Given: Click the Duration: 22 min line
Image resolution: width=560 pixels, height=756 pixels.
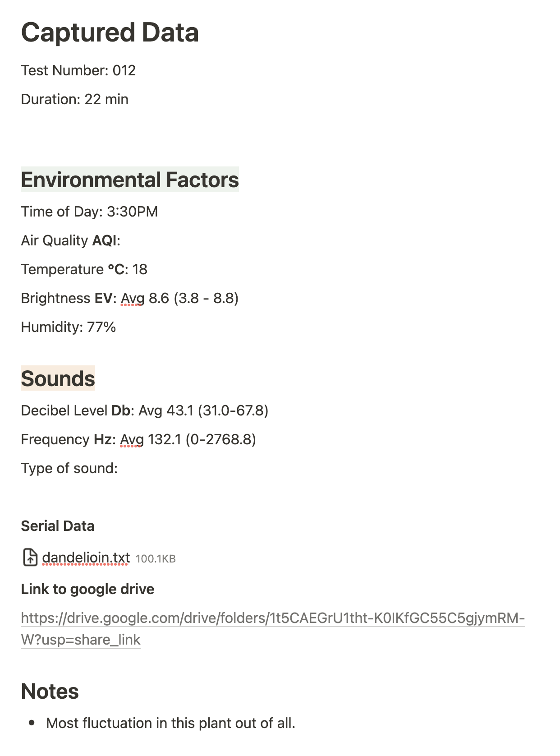Looking at the screenshot, I should click(x=75, y=99).
